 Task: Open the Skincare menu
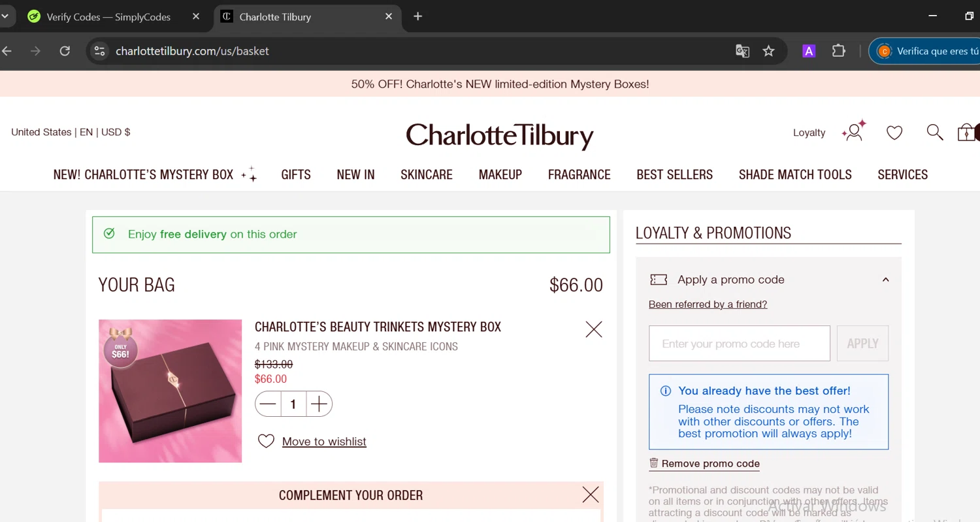(427, 174)
